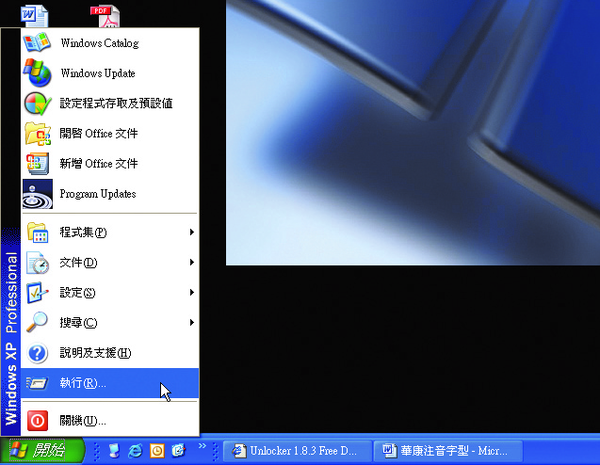Switch to 華康注音字型 Word taskbar window
This screenshot has width=600, height=465.
[x=448, y=450]
